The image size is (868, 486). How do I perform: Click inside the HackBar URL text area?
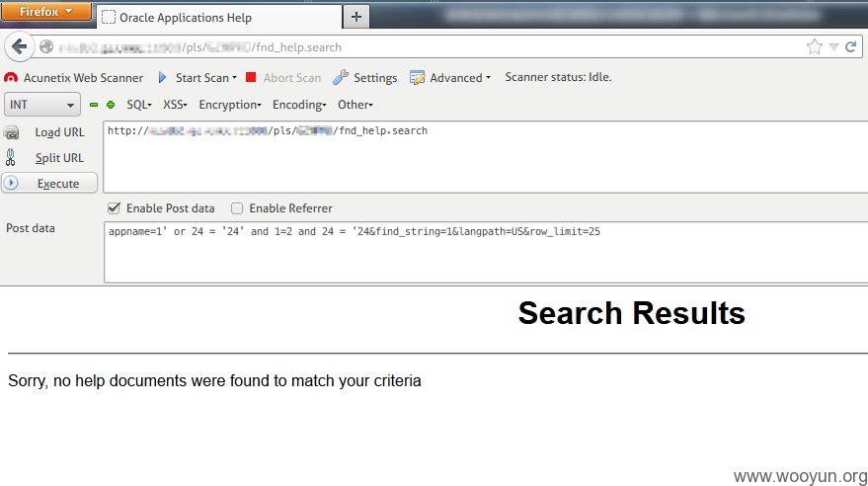[x=486, y=157]
